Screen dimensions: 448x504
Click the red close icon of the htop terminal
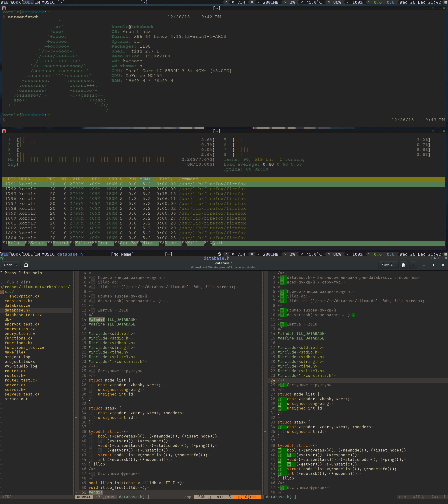coord(4,131)
